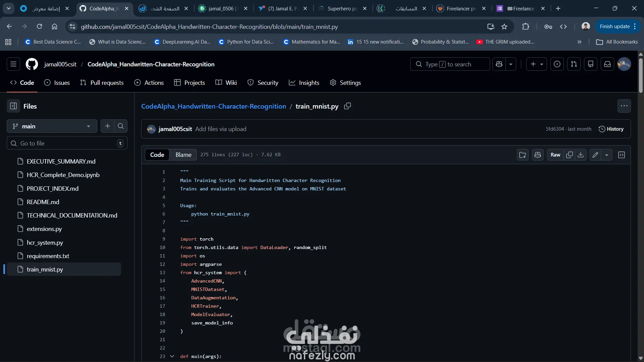Download the raw file
Viewport: 644px width, 362px height.
point(581,155)
